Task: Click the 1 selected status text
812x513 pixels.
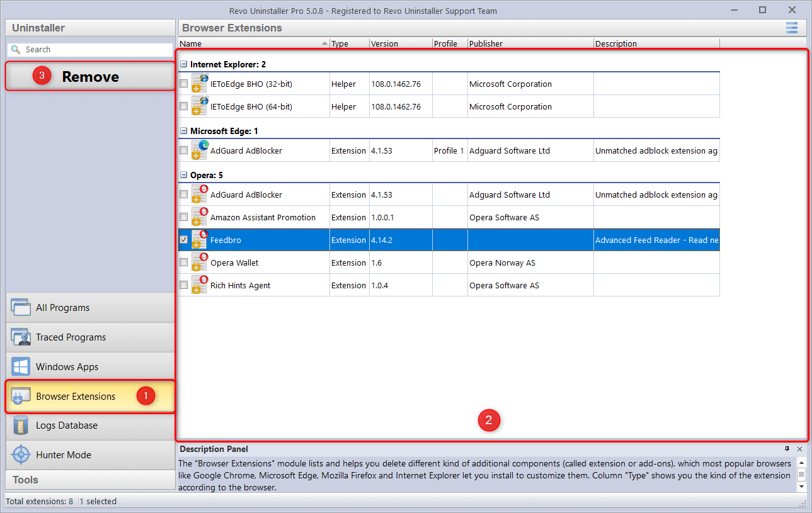Action: 98,501
